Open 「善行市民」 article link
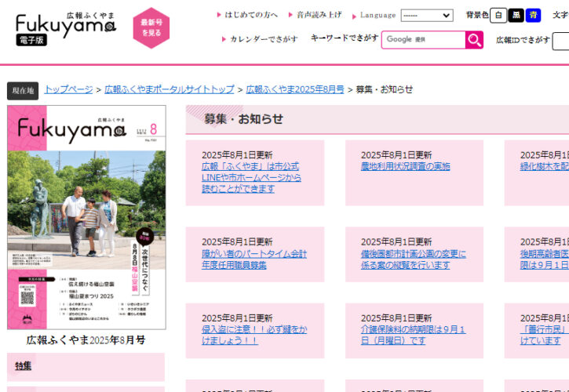Image resolution: width=569 pixels, height=392 pixels. pyautogui.click(x=545, y=335)
